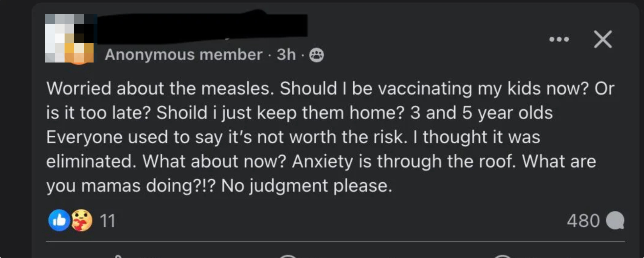
Task: Click the sentence "Anxiety is through the roof."
Action: 404,162
